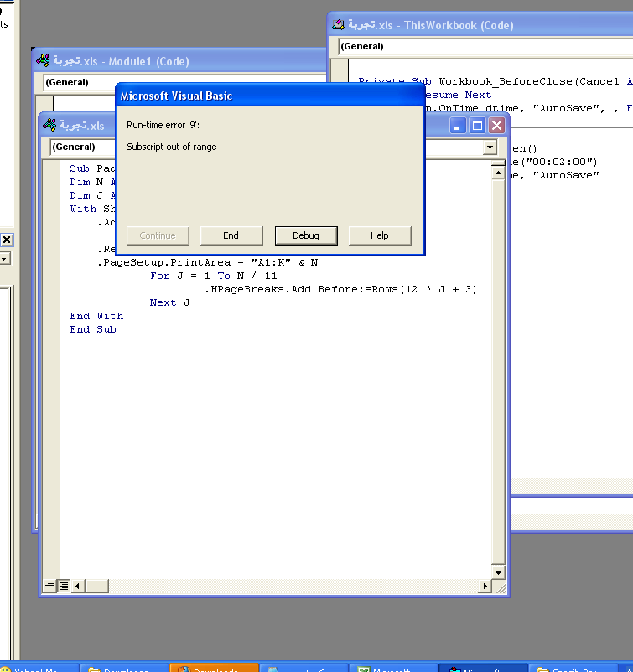Click the End button in error dialog
The width and height of the screenshot is (633, 672).
pyautogui.click(x=231, y=235)
